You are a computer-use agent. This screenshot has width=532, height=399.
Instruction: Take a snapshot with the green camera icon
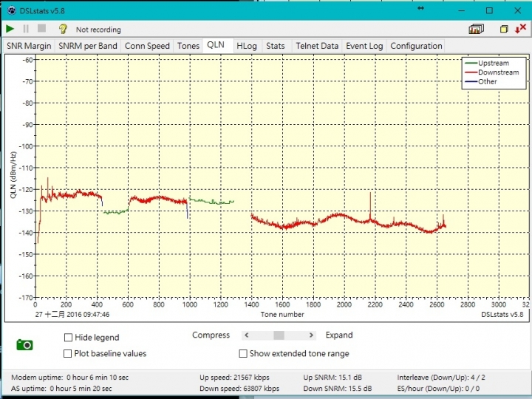pyautogui.click(x=25, y=345)
